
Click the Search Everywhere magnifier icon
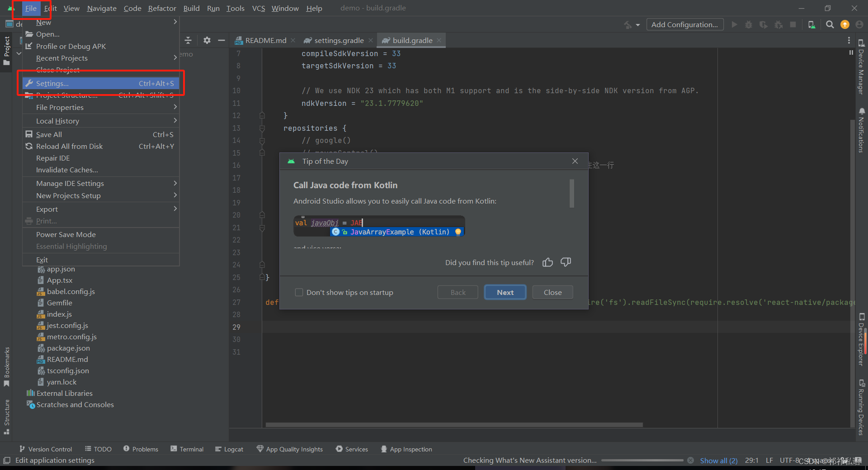tap(830, 24)
